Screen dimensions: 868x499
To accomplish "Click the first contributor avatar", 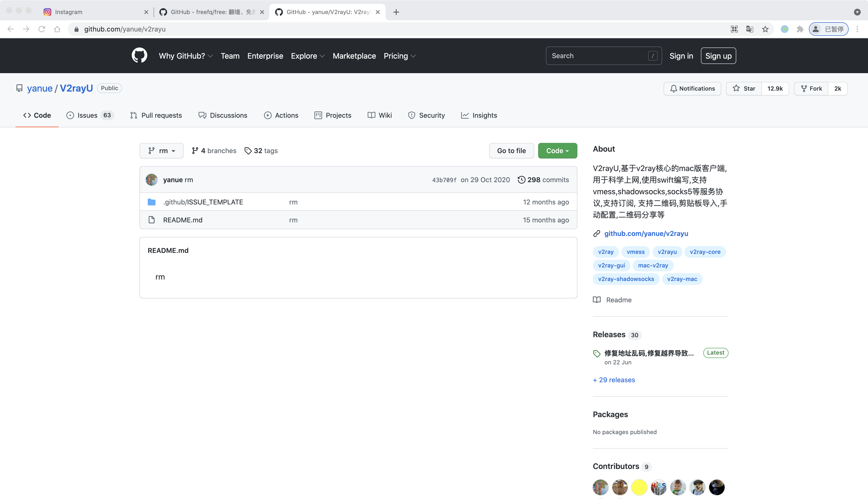I will [600, 487].
